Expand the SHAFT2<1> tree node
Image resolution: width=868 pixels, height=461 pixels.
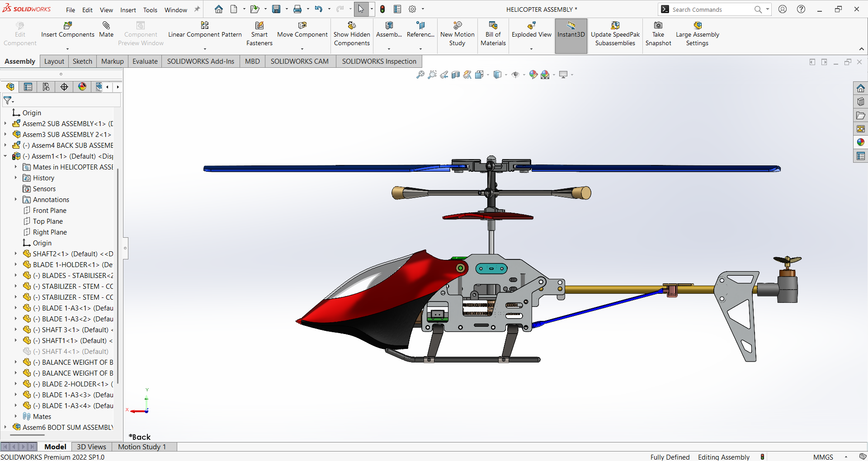click(x=15, y=254)
